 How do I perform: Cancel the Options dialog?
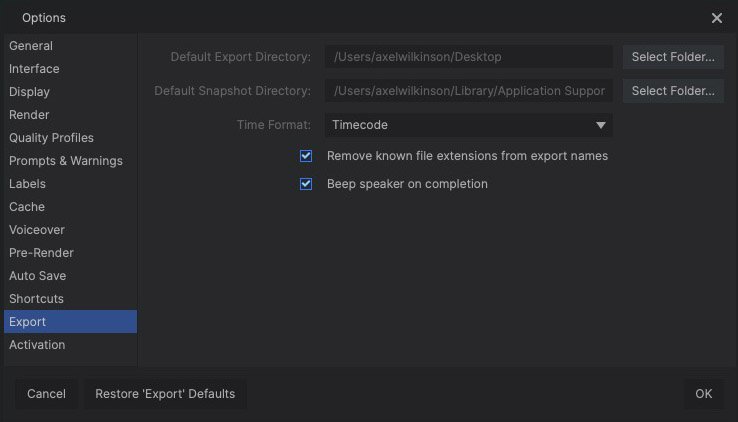(46, 394)
